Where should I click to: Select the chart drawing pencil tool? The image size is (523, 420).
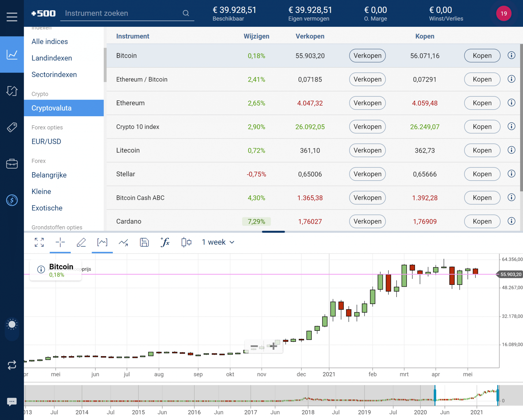(81, 242)
